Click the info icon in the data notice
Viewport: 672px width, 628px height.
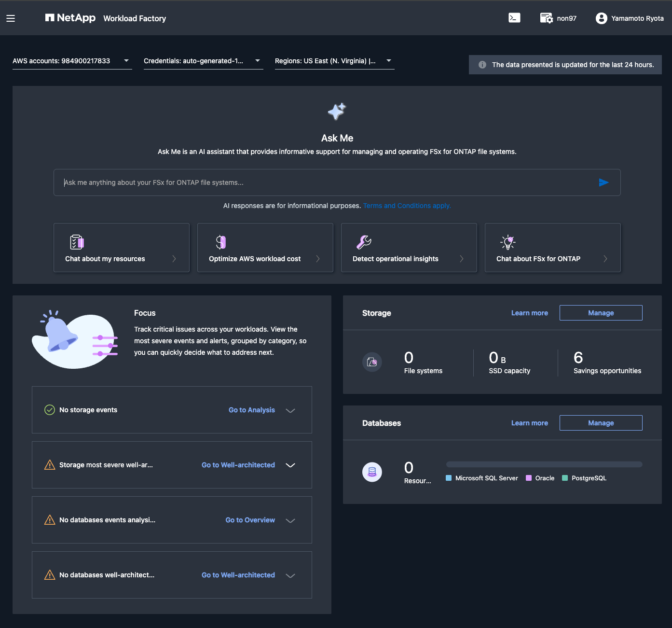[x=482, y=65]
